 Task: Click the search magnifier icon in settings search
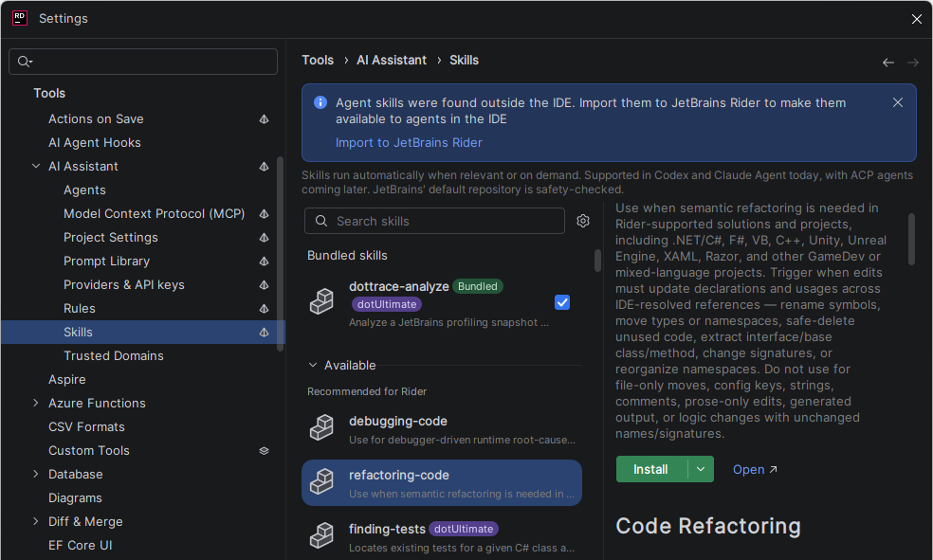pyautogui.click(x=25, y=62)
